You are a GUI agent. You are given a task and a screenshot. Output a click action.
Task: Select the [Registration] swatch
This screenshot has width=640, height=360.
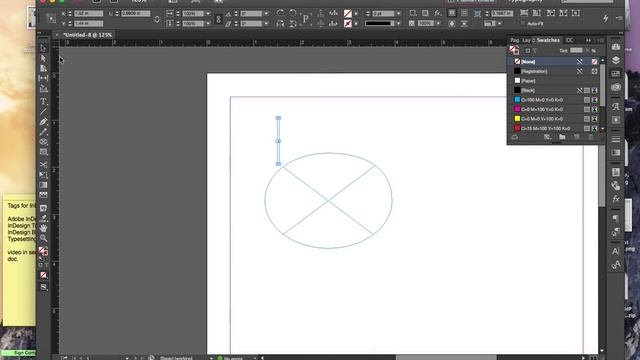[554, 71]
